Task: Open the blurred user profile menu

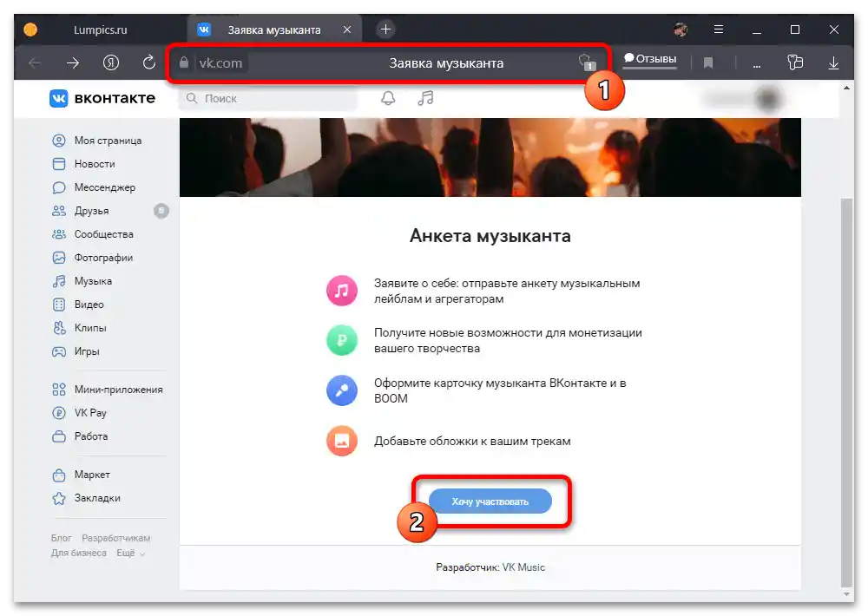Action: click(x=743, y=99)
